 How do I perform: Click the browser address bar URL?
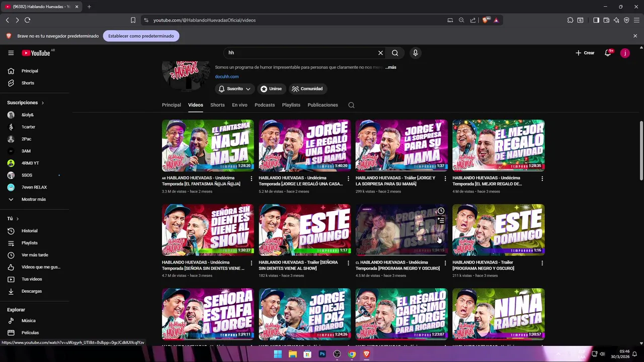[x=204, y=20]
